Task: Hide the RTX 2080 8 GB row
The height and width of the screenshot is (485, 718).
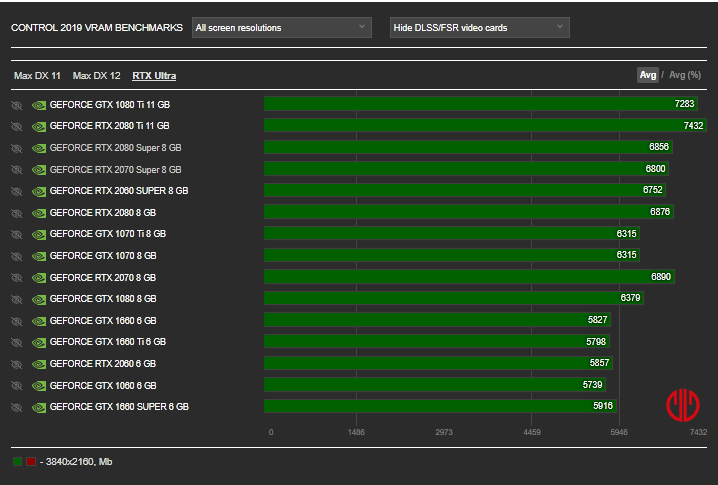Action: tap(16, 213)
